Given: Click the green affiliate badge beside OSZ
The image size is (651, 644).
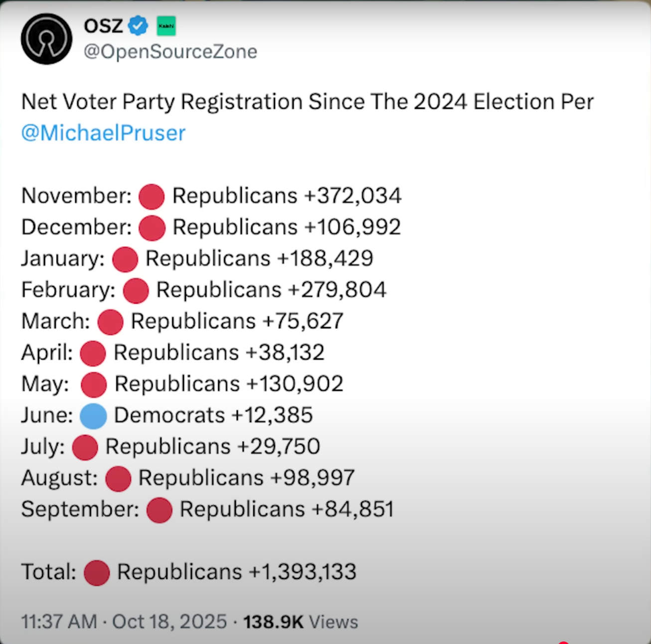Looking at the screenshot, I should coord(166,25).
